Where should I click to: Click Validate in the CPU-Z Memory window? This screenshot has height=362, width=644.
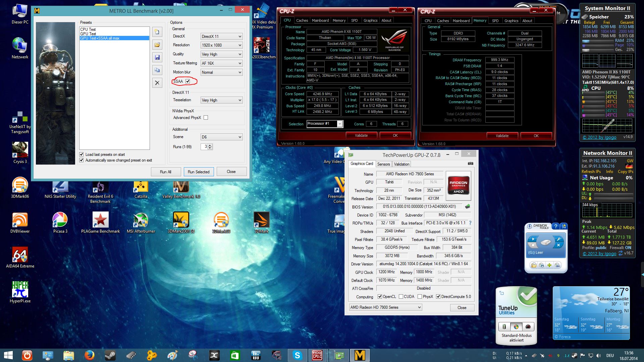coord(502,136)
